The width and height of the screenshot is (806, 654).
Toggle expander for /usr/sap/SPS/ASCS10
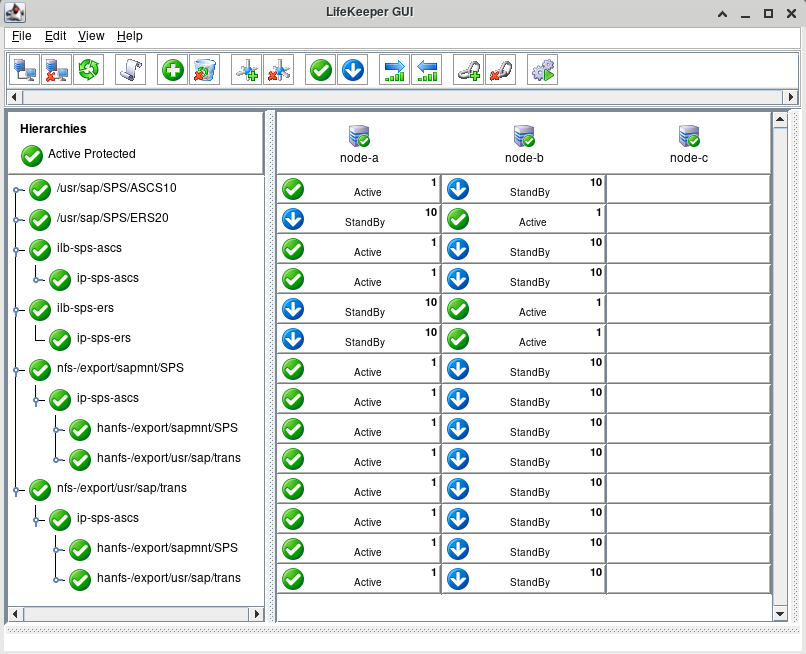[16, 190]
